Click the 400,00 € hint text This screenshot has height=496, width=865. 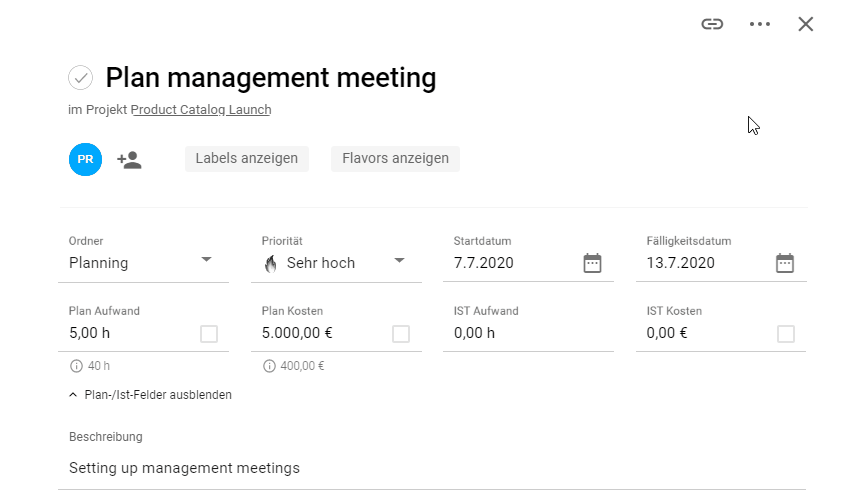click(302, 366)
